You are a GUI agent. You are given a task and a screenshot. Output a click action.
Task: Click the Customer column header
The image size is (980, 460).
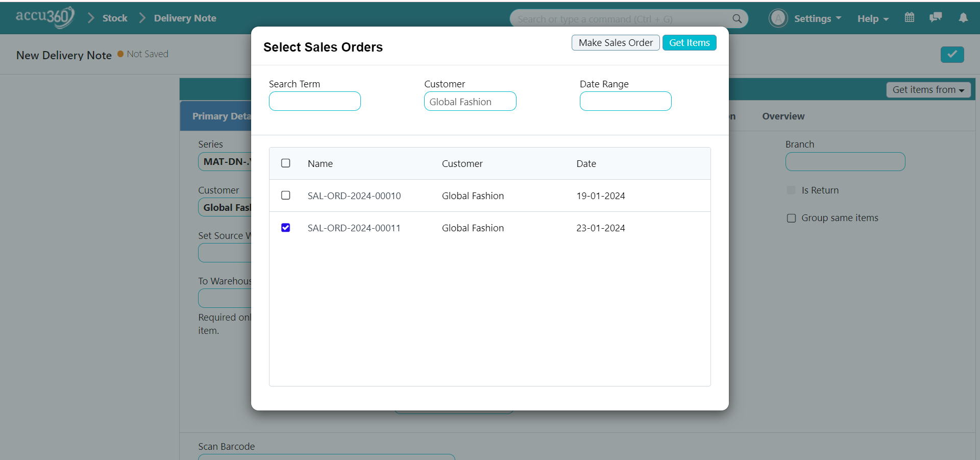tap(462, 163)
